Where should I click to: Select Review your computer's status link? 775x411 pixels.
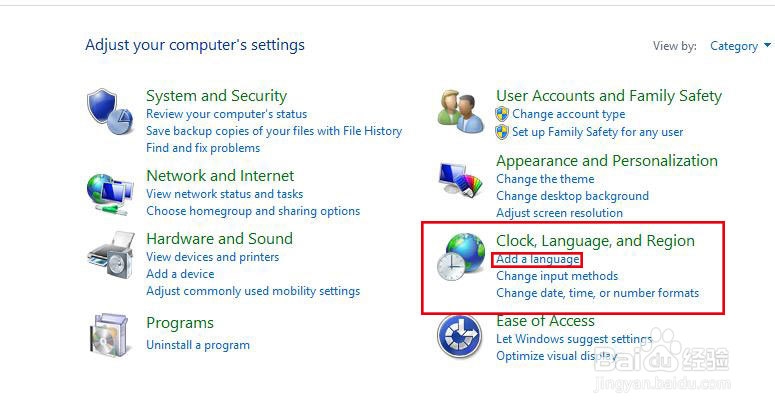click(x=226, y=114)
